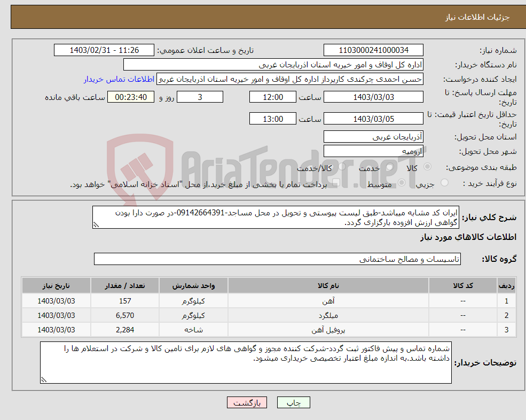The width and height of the screenshot is (526, 420).
Task: Click the جزئیات اطلاعات نیاز page title
Action: click(x=477, y=17)
